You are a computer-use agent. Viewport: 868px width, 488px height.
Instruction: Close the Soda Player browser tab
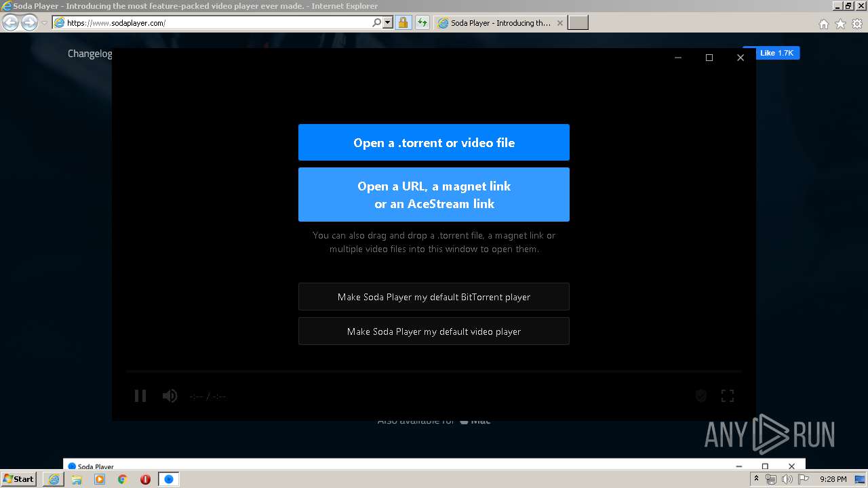click(x=559, y=23)
